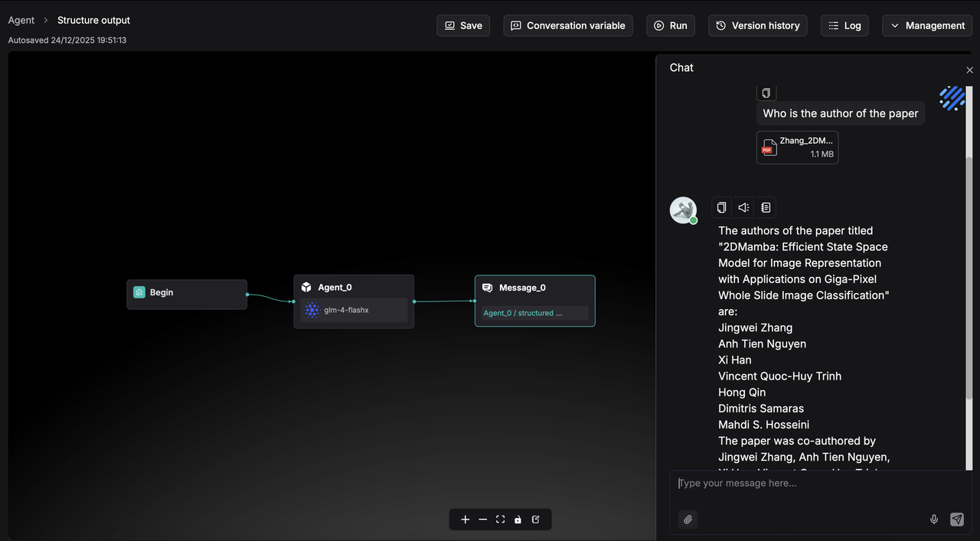Copy the assistant's reply text
Image resolution: width=980 pixels, height=541 pixels.
click(721, 207)
